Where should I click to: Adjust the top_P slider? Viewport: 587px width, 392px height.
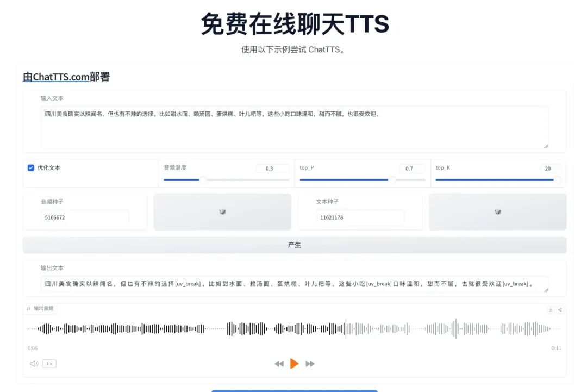coord(363,180)
